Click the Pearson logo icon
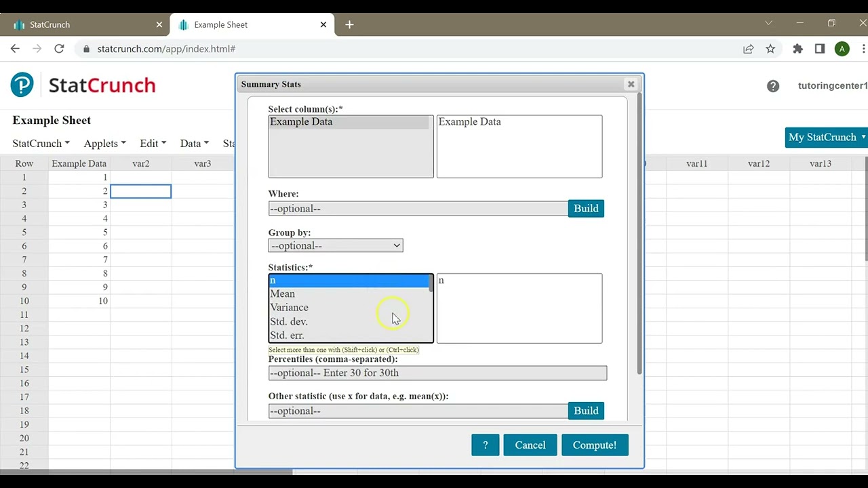 [22, 85]
